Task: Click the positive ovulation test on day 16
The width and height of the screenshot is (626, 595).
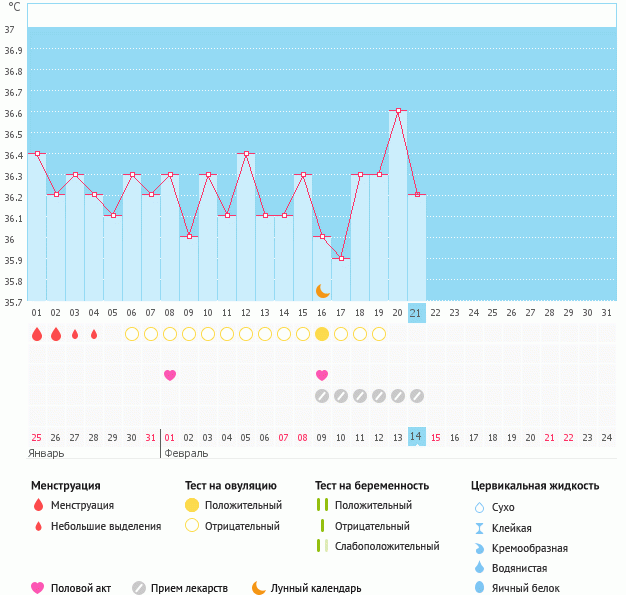Action: 322,334
